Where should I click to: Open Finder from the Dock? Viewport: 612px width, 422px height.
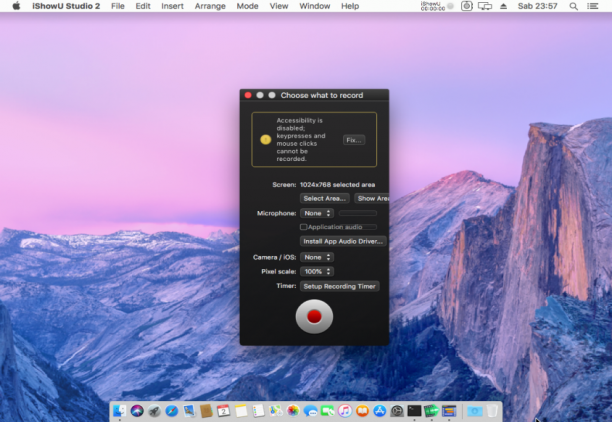119,411
